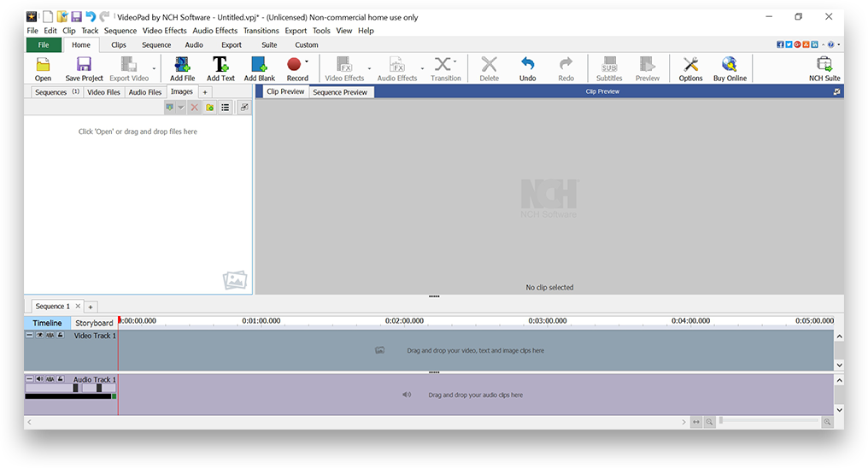
Task: Select the Video Files bin tab
Action: click(x=103, y=92)
